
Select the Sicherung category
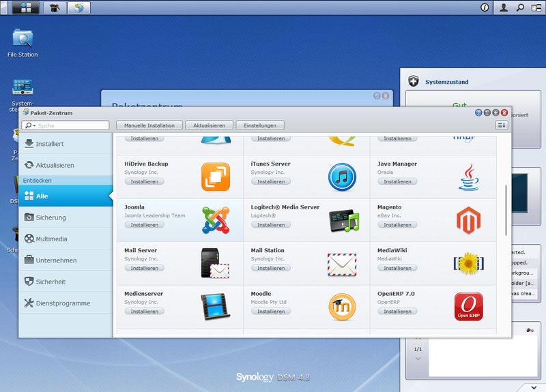[x=66, y=217]
